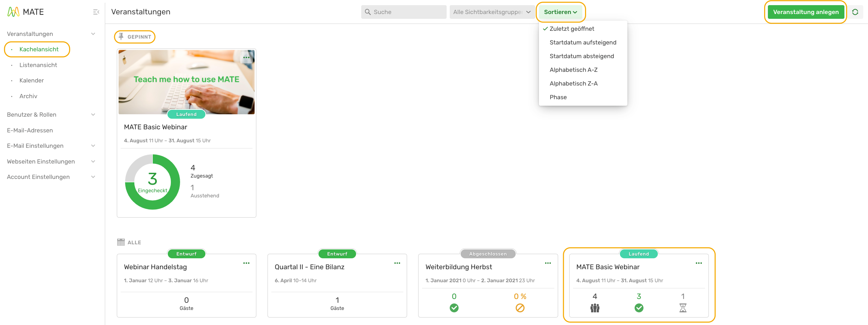Click '4 Zugesagt' count

click(x=202, y=171)
